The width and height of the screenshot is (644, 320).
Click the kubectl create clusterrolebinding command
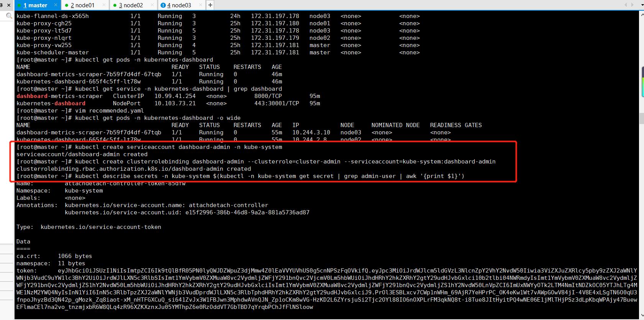285,162
